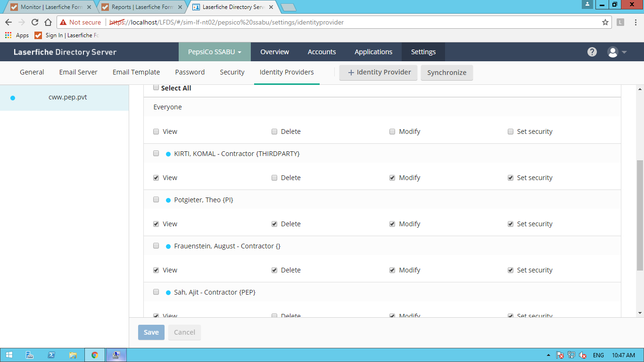Screen dimensions: 644x362
Task: Open the network status tray icon
Action: (571, 355)
